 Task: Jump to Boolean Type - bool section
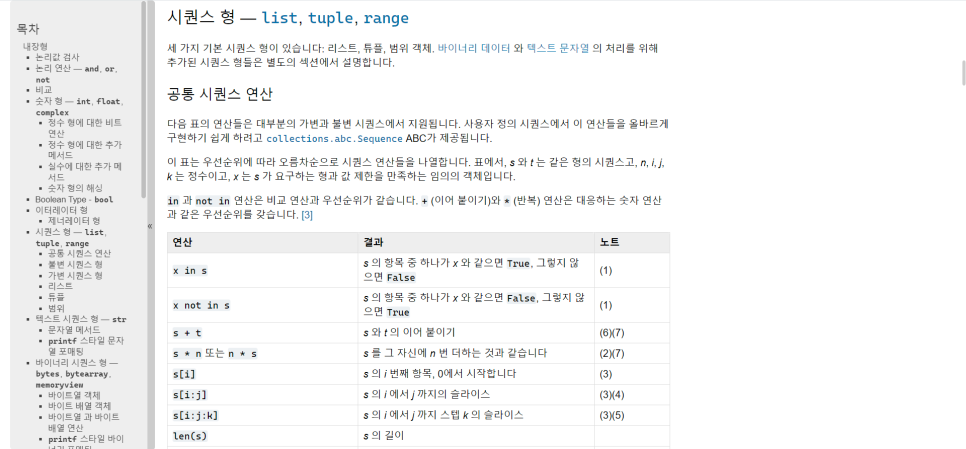(x=74, y=200)
